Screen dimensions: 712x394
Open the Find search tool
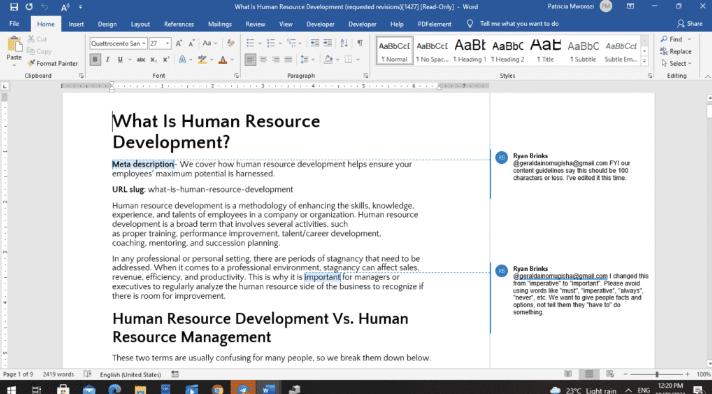click(x=672, y=39)
